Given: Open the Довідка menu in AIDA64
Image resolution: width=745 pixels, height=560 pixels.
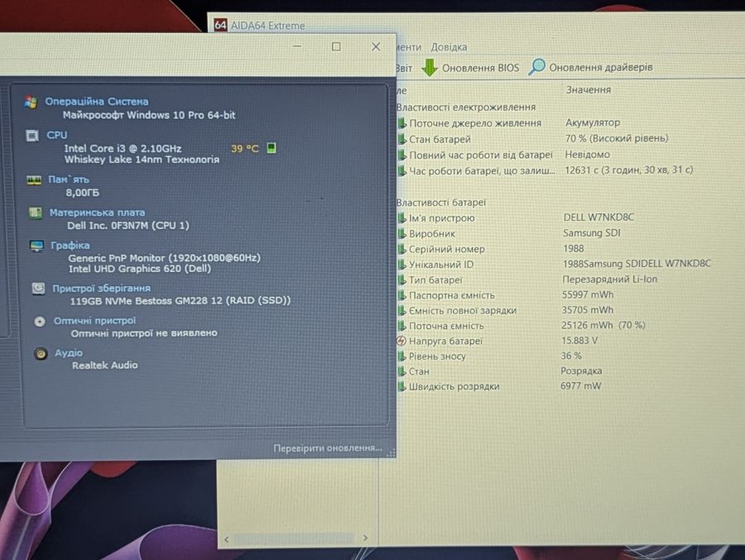Looking at the screenshot, I should click(449, 47).
